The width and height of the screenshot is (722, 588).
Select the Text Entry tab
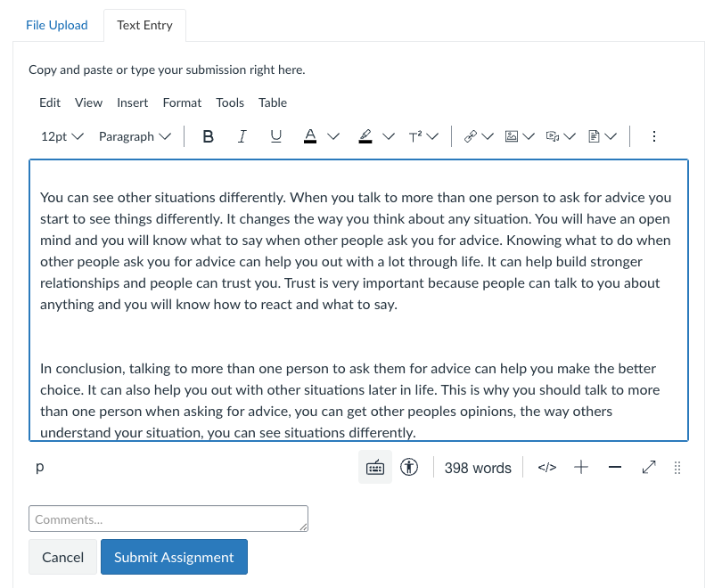(144, 25)
